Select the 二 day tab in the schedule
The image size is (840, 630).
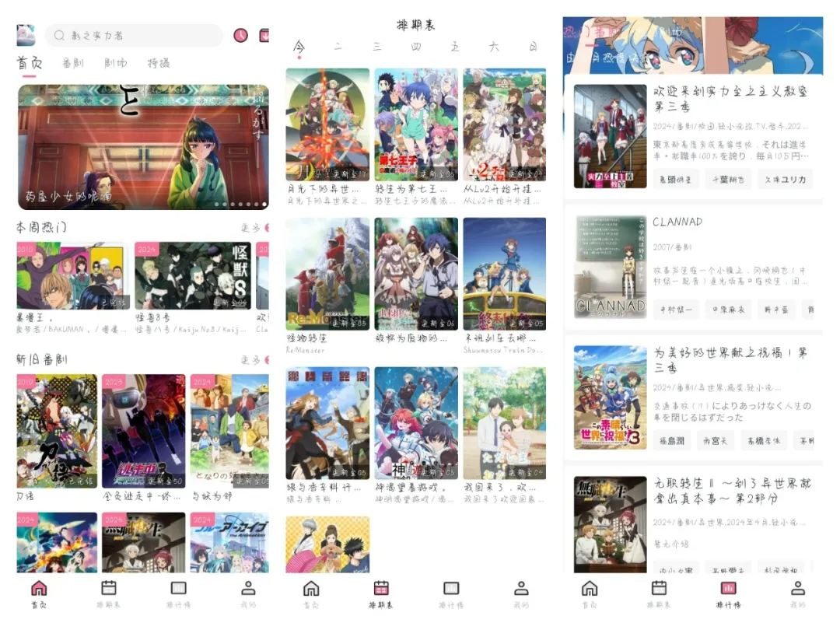(x=338, y=47)
